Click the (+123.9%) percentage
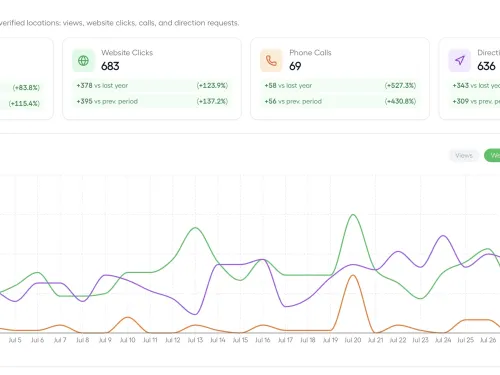Image resolution: width=500 pixels, height=375 pixels. (212, 86)
